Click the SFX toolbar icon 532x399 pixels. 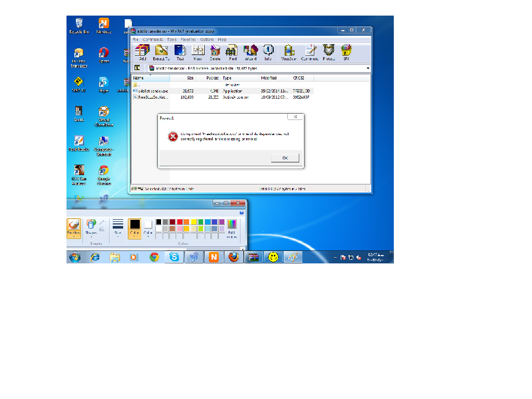(346, 52)
